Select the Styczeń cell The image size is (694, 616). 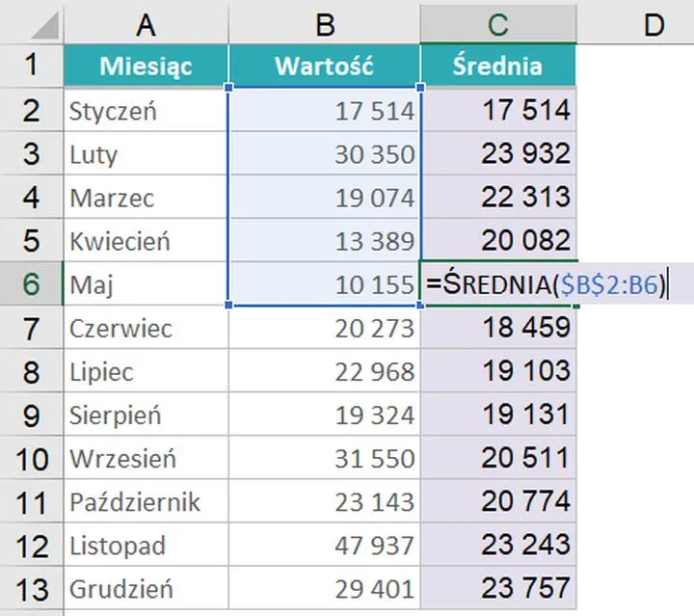click(x=147, y=111)
